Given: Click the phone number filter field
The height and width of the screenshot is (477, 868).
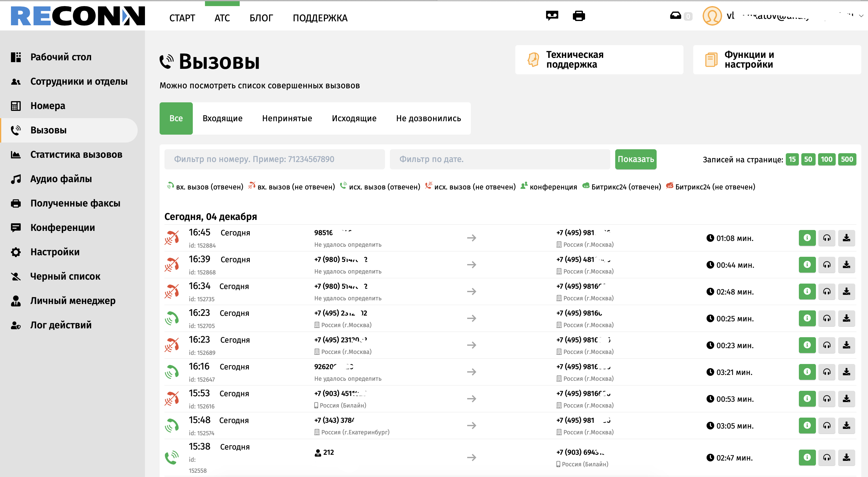Looking at the screenshot, I should (274, 159).
